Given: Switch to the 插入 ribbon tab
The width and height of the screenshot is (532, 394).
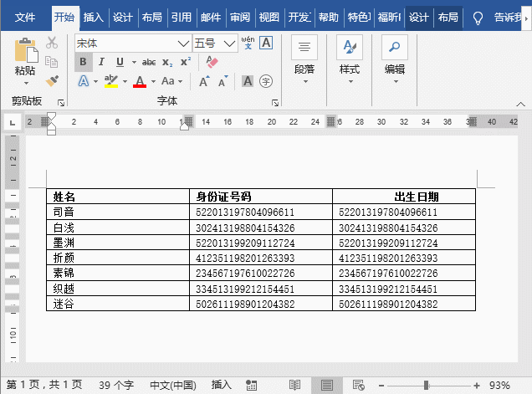Looking at the screenshot, I should pos(94,18).
